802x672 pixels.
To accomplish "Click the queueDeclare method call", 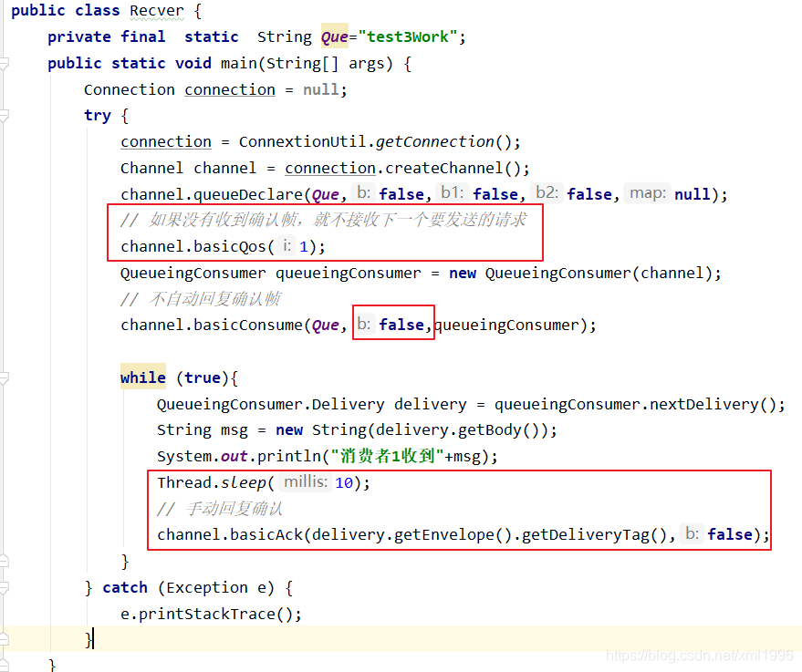I will (248, 195).
